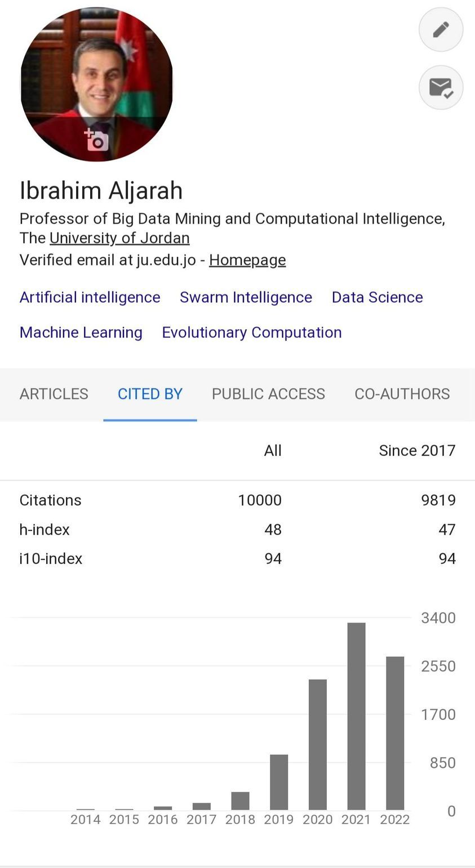This screenshot has height=868, width=475.
Task: Click the 2022 citations bar
Action: [395, 733]
